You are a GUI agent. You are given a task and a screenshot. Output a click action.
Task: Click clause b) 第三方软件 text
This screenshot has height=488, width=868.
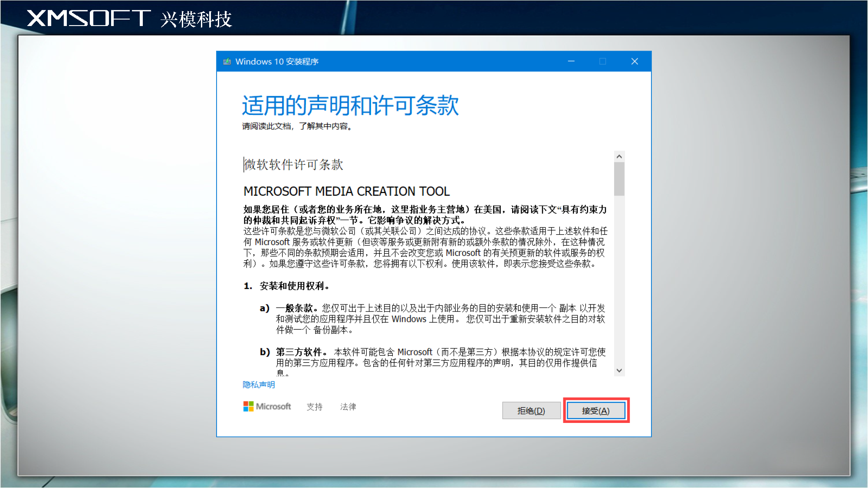[x=433, y=362]
